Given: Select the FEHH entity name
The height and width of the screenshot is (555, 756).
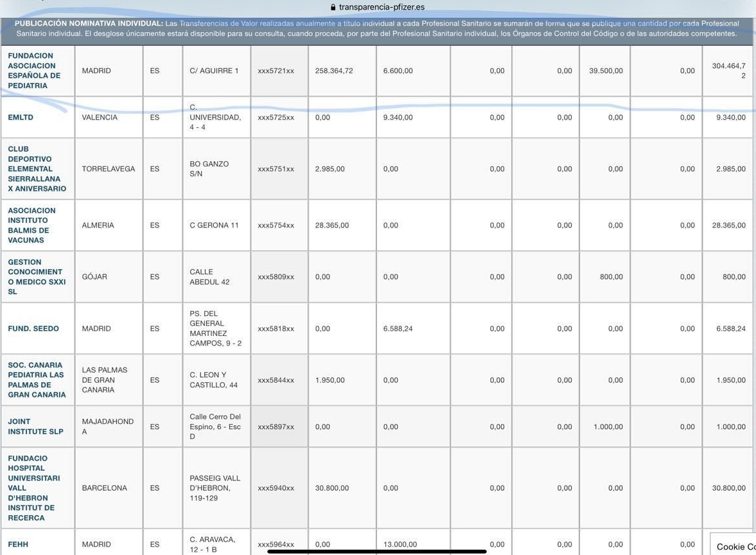Looking at the screenshot, I should 18,544.
